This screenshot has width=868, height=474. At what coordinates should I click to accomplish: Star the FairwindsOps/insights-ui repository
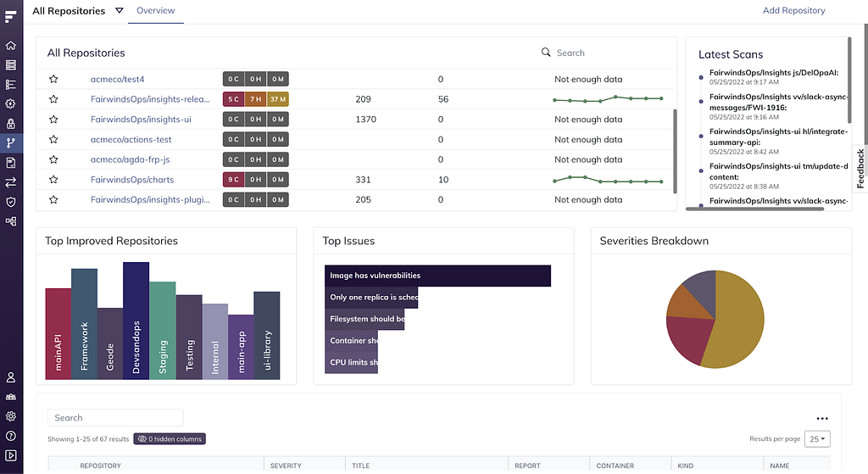(53, 119)
